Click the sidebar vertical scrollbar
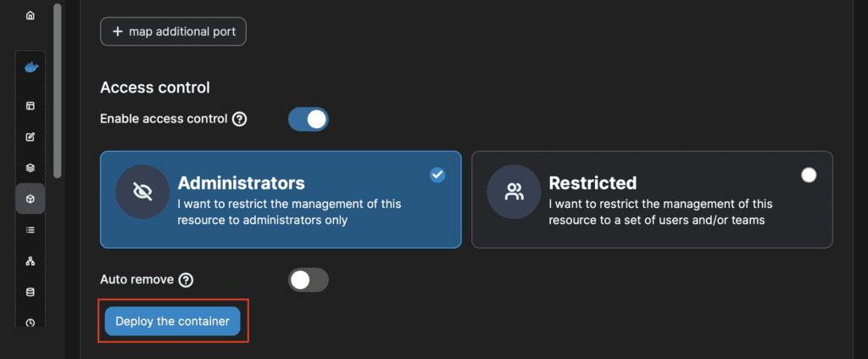The image size is (868, 359). pos(57,89)
